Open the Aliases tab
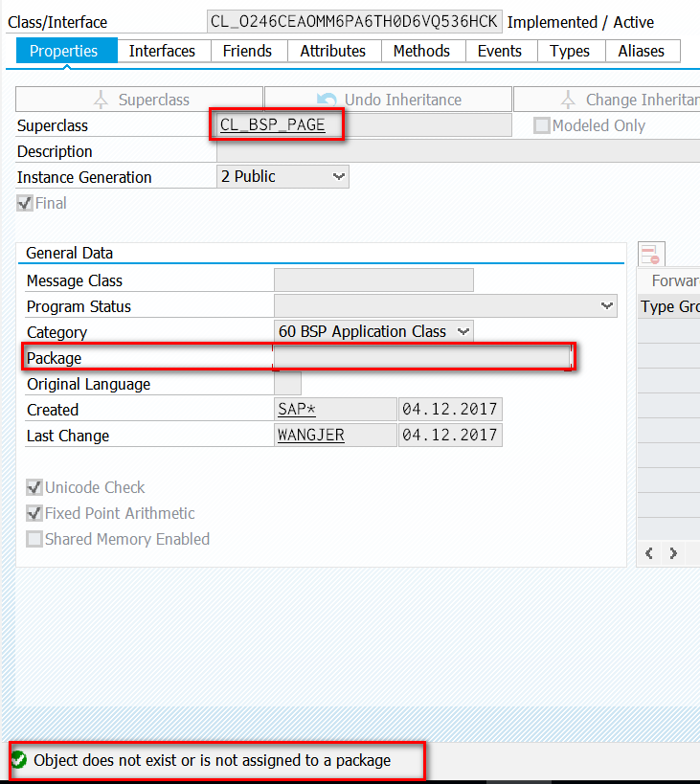The image size is (700, 784). pos(642,51)
